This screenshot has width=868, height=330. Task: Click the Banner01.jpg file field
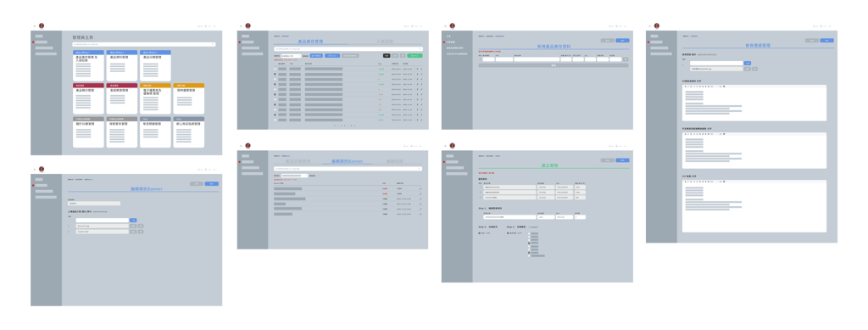tap(102, 226)
